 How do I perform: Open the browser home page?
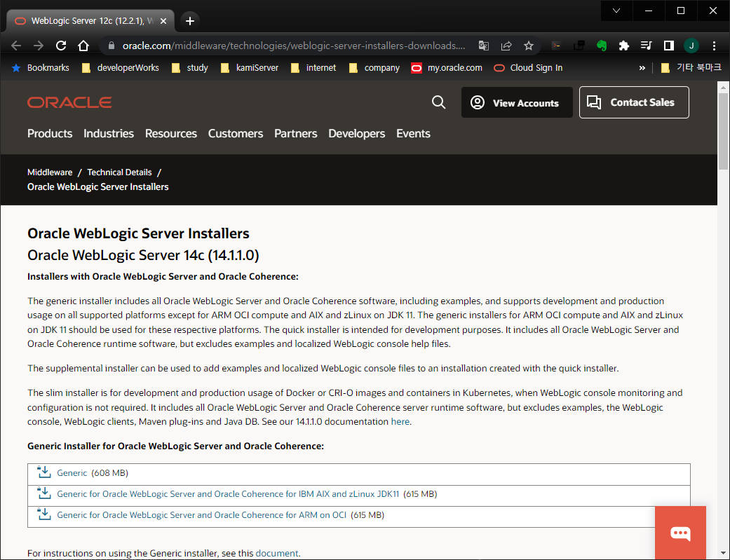coord(83,46)
